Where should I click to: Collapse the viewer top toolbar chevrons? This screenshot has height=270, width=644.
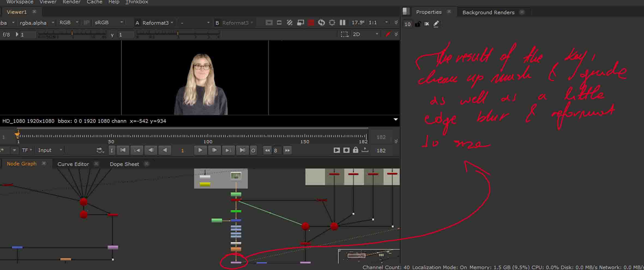point(396,22)
